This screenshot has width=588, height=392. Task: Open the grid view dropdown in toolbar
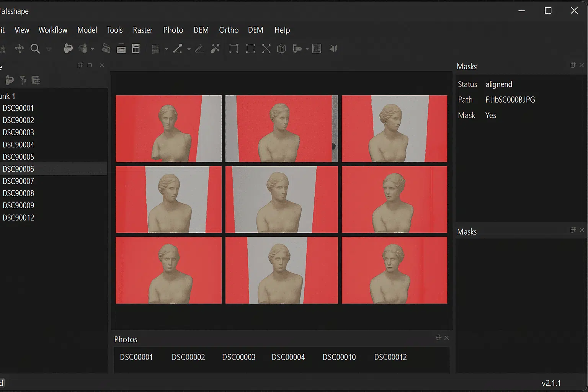(167, 49)
